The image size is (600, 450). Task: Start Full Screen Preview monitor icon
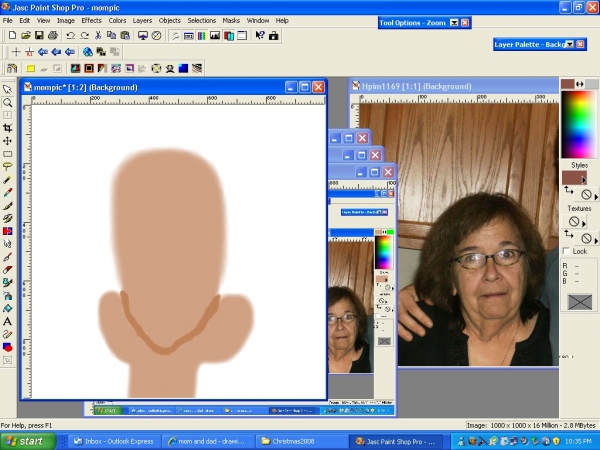tap(143, 36)
